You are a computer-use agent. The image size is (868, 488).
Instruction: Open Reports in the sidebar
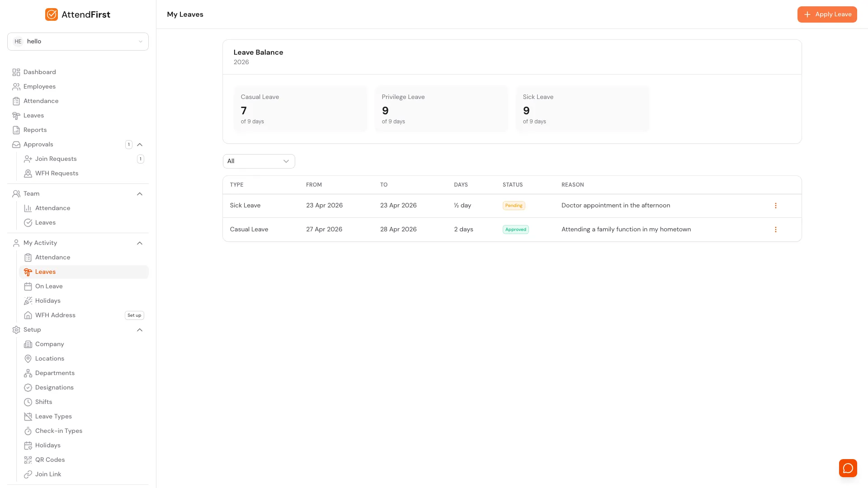click(78, 130)
